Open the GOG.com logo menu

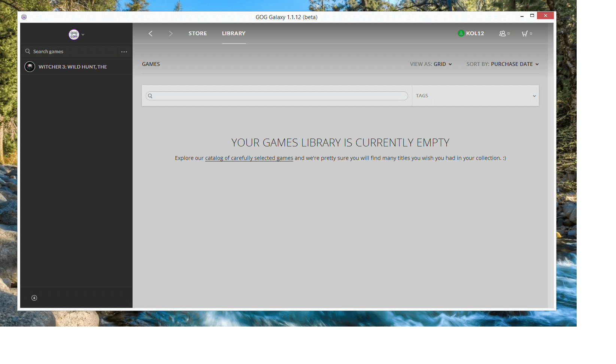click(x=74, y=34)
